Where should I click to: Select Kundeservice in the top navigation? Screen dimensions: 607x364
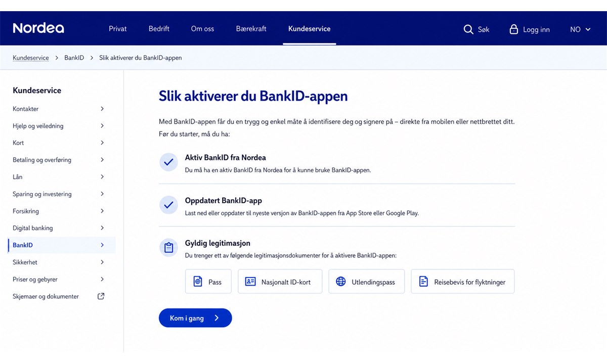(310, 29)
